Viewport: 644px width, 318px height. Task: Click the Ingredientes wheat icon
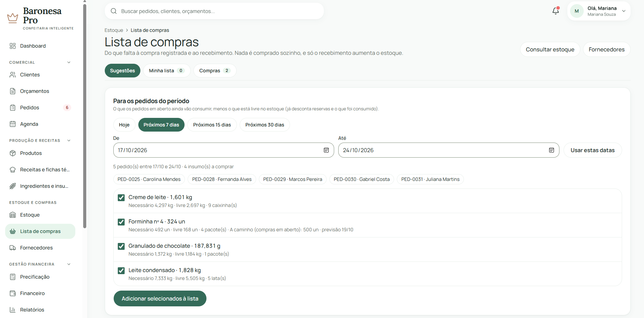[x=13, y=186]
